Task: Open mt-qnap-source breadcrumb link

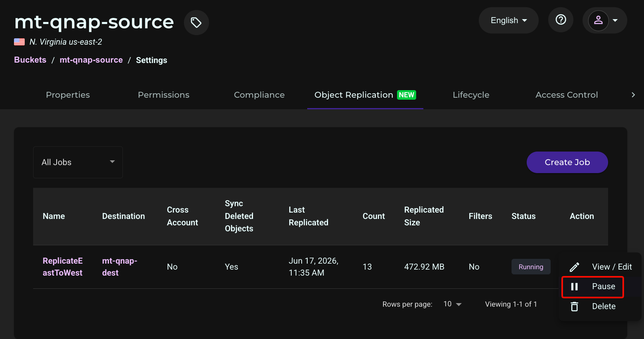Action: (x=91, y=60)
